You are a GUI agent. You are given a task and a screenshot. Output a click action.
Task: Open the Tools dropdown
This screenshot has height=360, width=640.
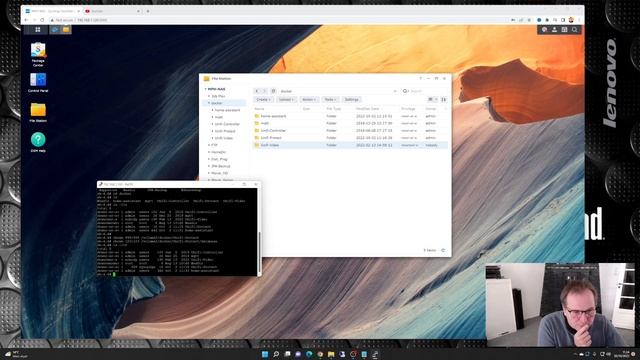[x=330, y=100]
